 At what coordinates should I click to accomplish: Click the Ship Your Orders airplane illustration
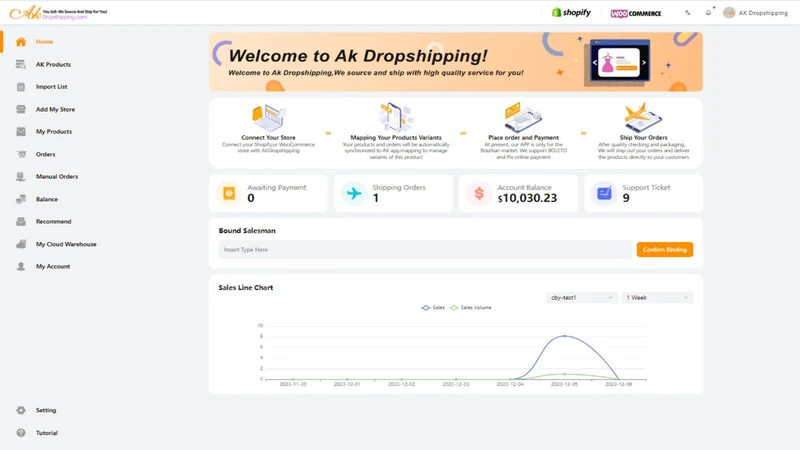(x=643, y=117)
